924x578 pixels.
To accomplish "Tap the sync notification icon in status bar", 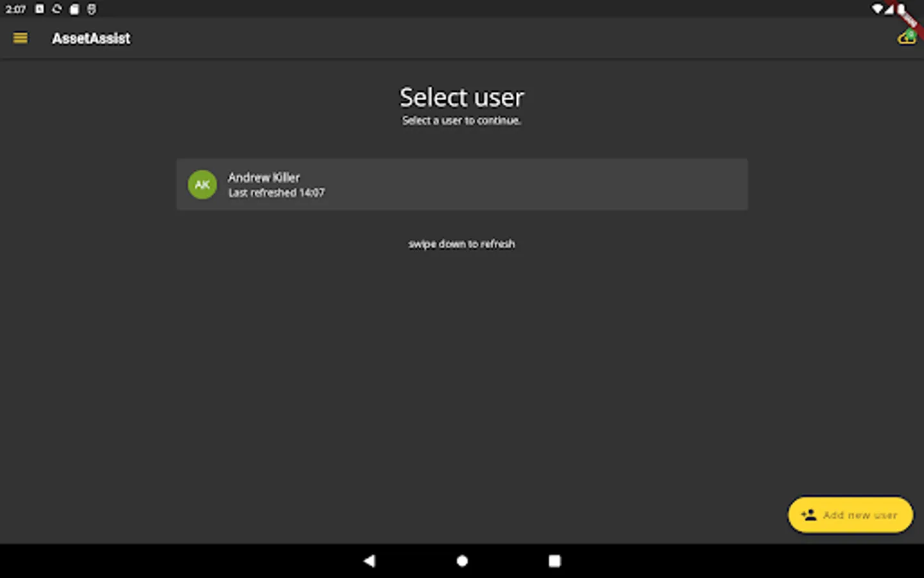I will (57, 9).
